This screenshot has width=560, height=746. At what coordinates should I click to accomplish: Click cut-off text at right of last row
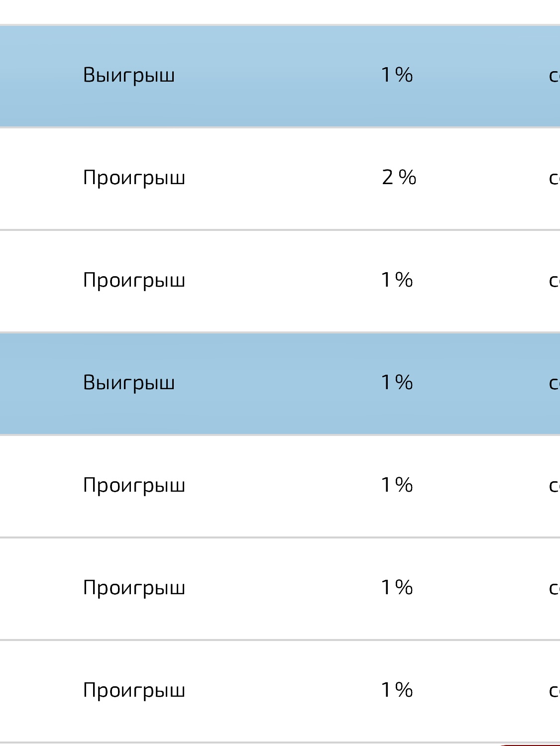pos(554,691)
